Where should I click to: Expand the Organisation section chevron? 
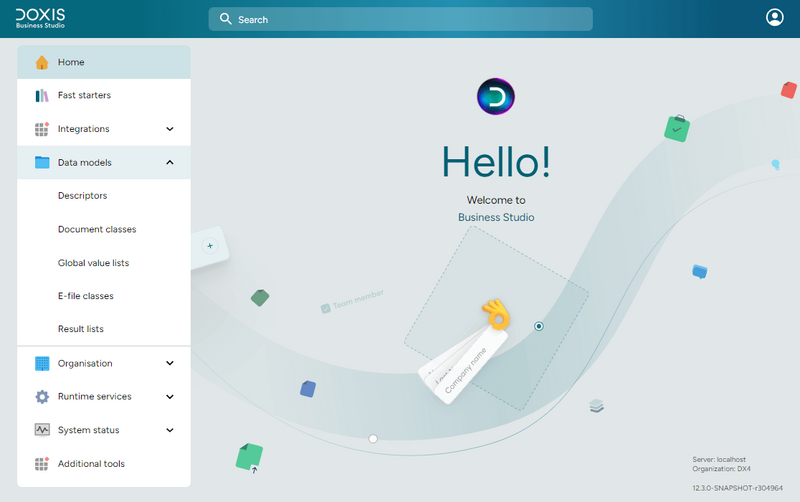pyautogui.click(x=170, y=363)
